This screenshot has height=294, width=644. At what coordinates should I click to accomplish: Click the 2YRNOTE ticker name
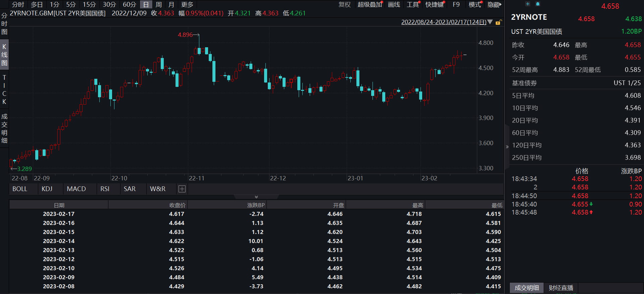[x=529, y=17]
